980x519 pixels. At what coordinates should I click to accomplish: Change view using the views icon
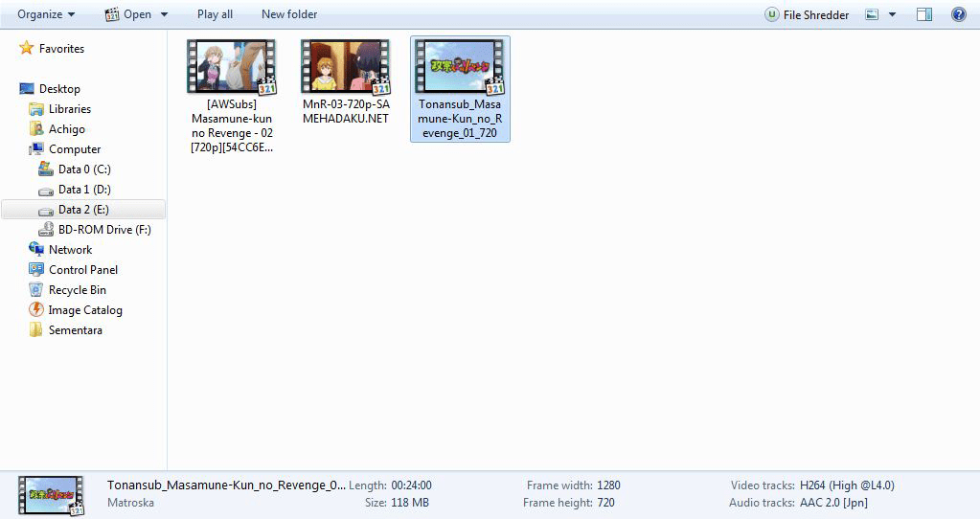pos(872,14)
